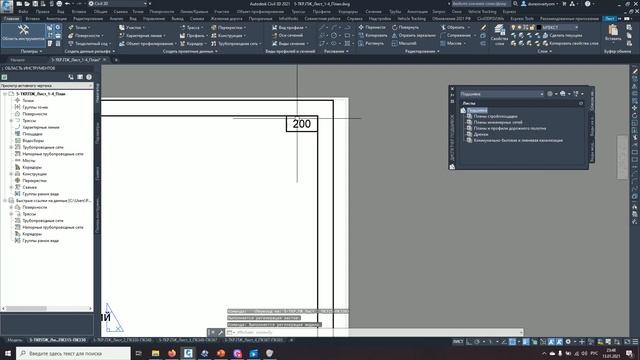Click the Характерная линия ribbon tool
This screenshot has height=360, width=640.
[x=141, y=36]
